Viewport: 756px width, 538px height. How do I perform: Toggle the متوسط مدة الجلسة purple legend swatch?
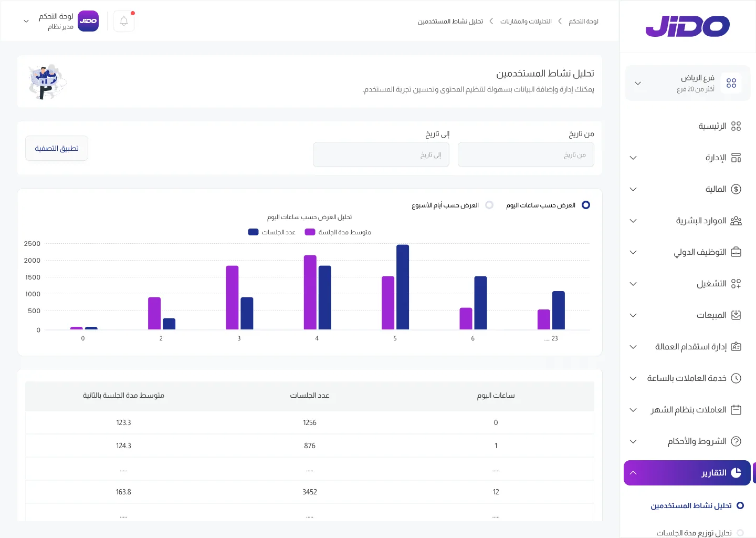tap(310, 232)
